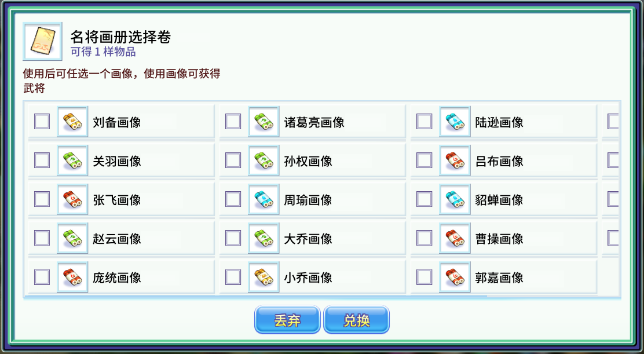Select the 周瑜画像 scroll icon
Viewport: 644px width, 354px height.
click(264, 199)
